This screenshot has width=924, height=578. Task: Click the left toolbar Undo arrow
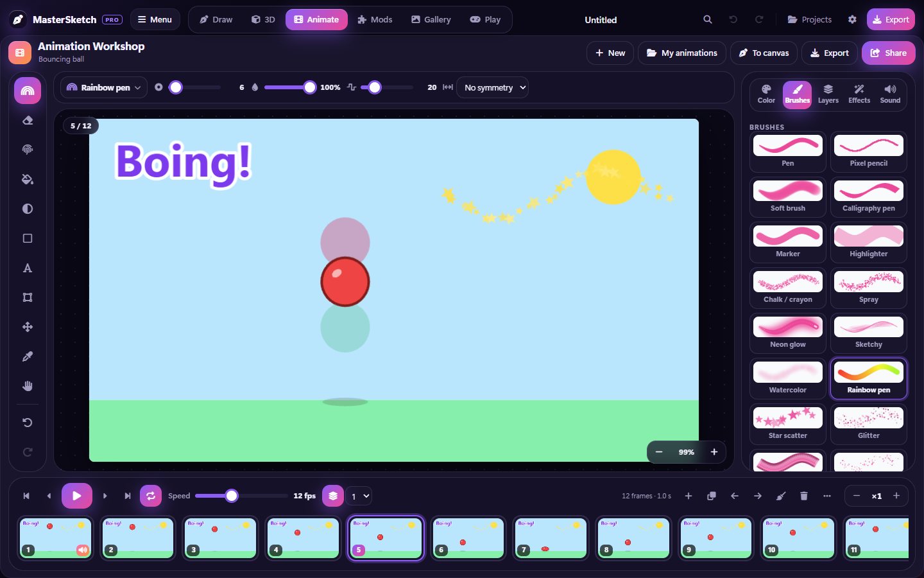pos(28,423)
